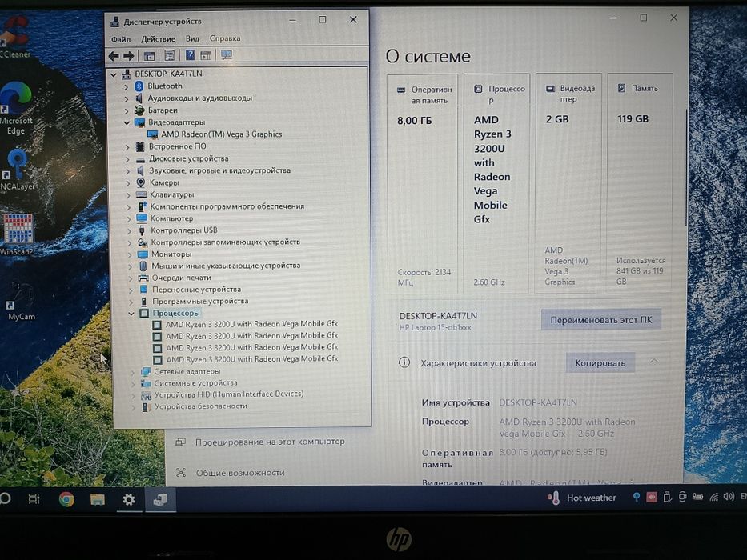
Task: Select the Bluetooth device category icon
Action: click(x=139, y=86)
